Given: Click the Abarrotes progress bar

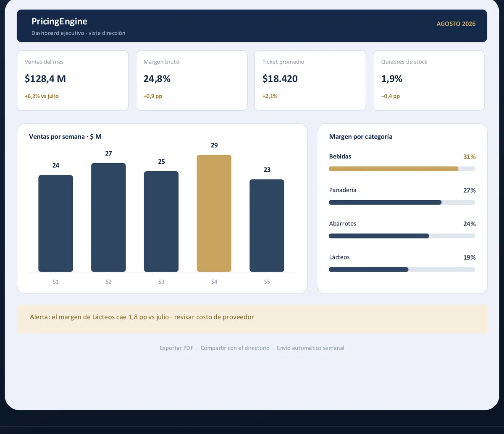Looking at the screenshot, I should 402,236.
